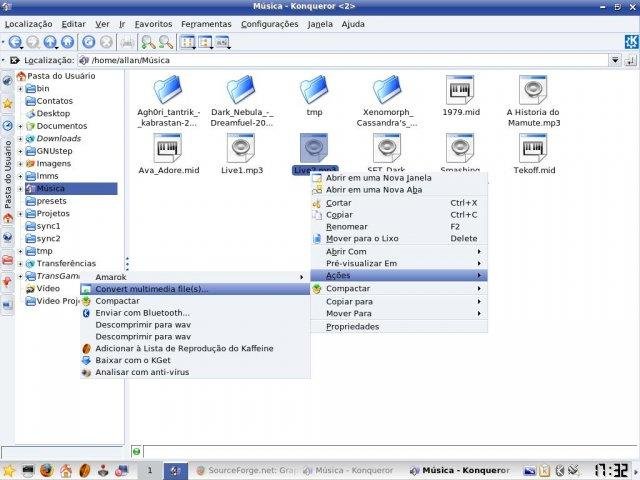
Task: Zoom out with the magnifier minus icon
Action: point(165,42)
